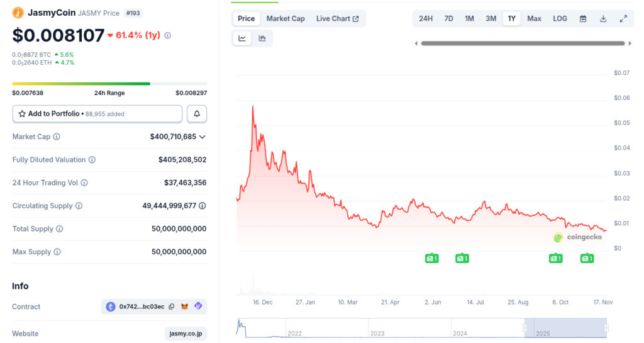Click the MetaMask fox icon

pyautogui.click(x=184, y=306)
